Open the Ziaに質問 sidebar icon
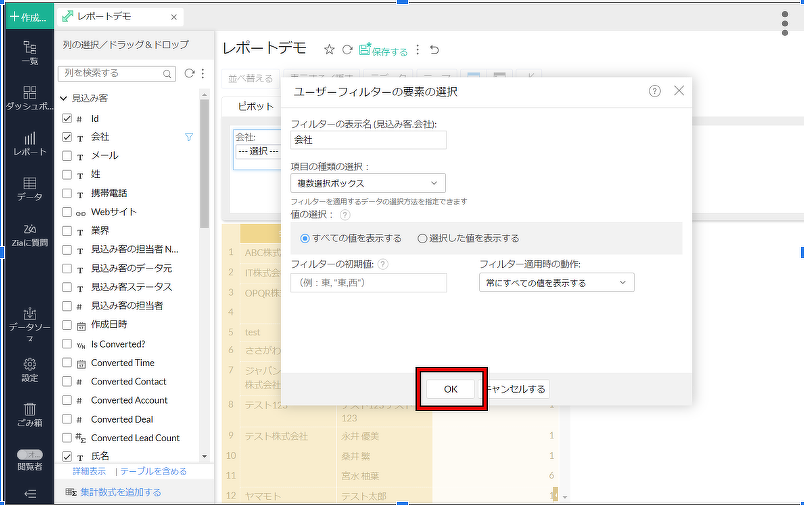The width and height of the screenshot is (804, 505). click(30, 234)
